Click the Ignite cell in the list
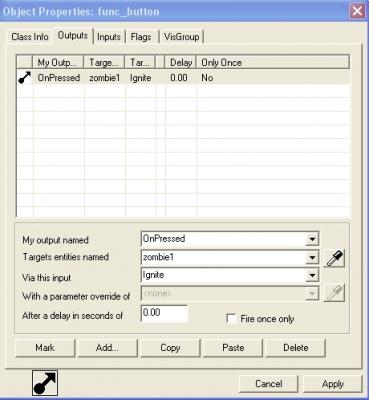369x400 pixels. (x=140, y=78)
